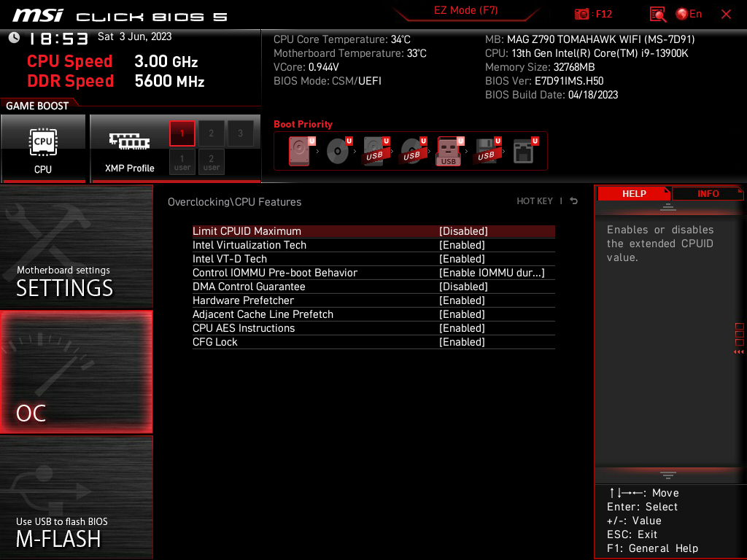
Task: Select the highlighted USB key boot icon
Action: tap(449, 151)
